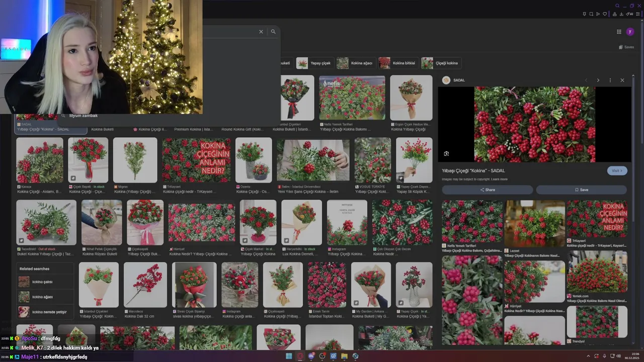The height and width of the screenshot is (362, 644).
Task: Click the large kokina preview image
Action: tap(535, 124)
